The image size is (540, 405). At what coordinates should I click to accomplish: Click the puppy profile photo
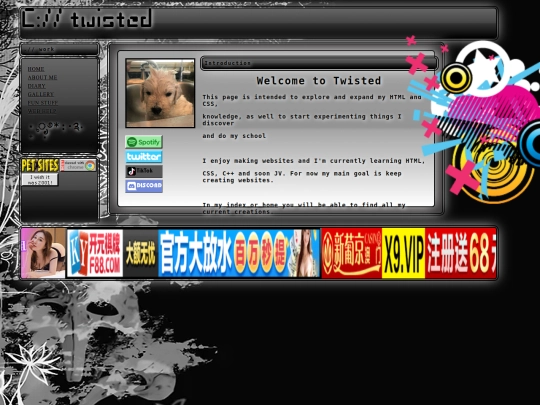click(x=160, y=93)
